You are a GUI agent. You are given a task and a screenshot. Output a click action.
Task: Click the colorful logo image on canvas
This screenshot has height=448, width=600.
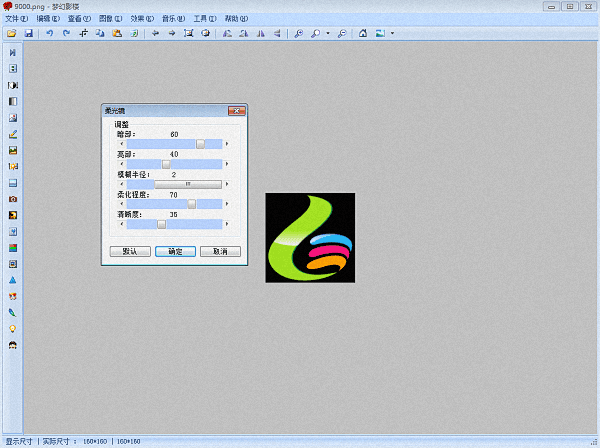click(x=310, y=238)
